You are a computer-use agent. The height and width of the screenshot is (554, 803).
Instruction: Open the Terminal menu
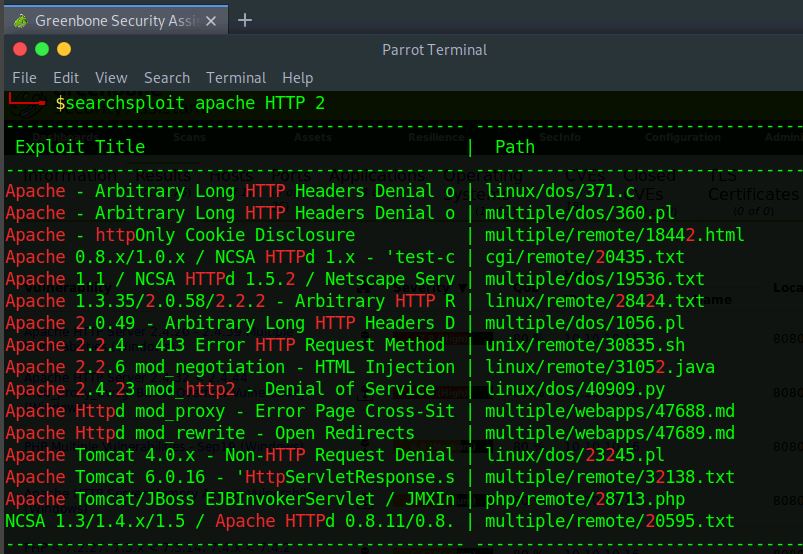[x=236, y=78]
